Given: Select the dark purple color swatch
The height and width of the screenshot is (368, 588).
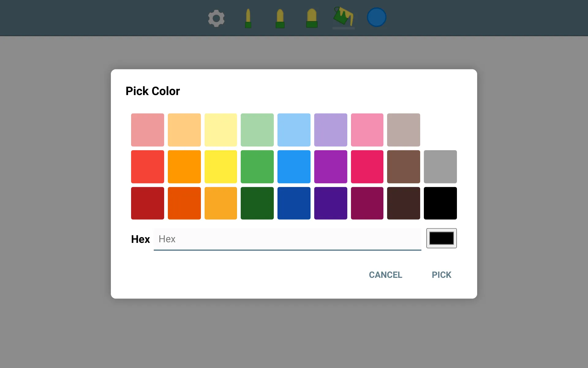Looking at the screenshot, I should [x=330, y=203].
